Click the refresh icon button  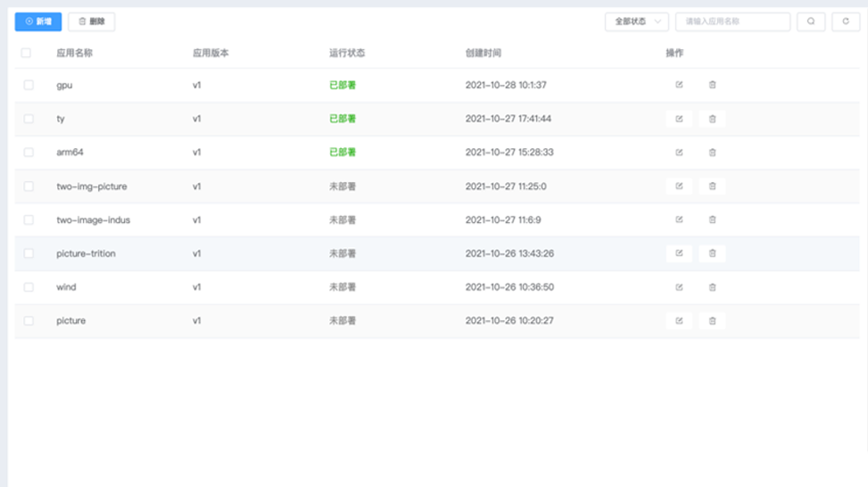click(846, 21)
